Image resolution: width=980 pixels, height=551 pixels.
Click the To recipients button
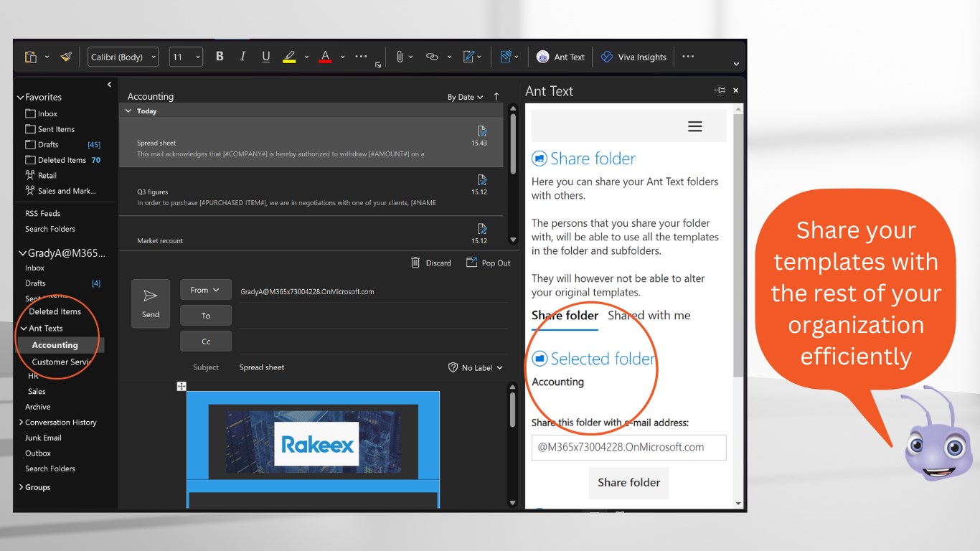[206, 316]
